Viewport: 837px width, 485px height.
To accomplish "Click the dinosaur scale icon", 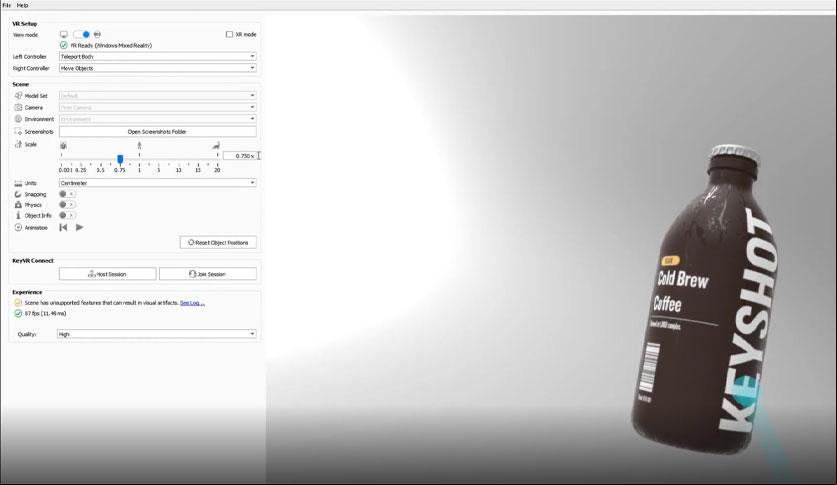I will point(216,146).
